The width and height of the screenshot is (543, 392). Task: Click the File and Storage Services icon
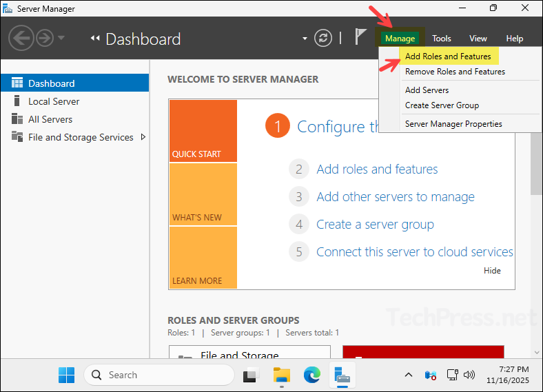(x=17, y=136)
